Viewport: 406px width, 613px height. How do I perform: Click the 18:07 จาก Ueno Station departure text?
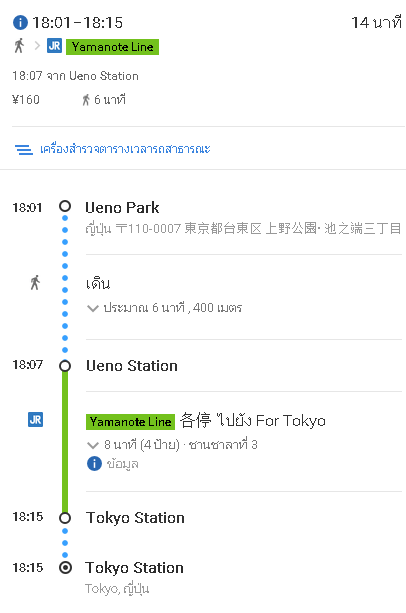tap(75, 75)
